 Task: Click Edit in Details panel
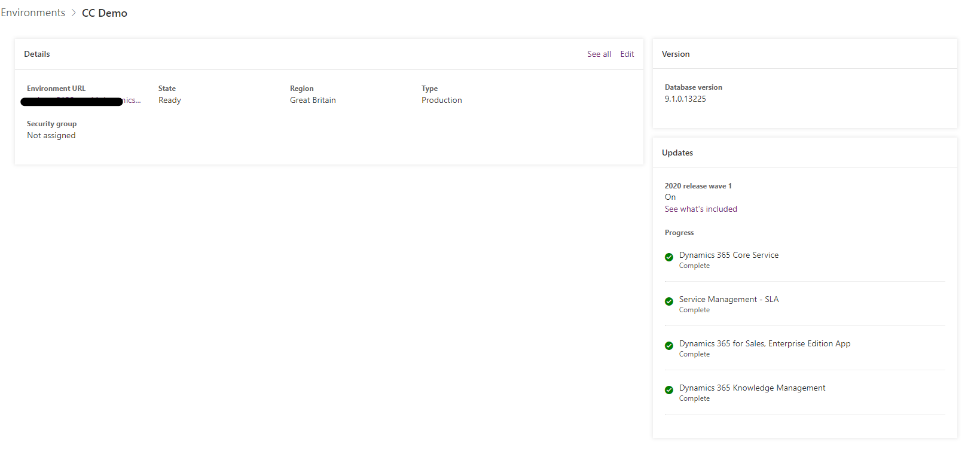point(627,54)
